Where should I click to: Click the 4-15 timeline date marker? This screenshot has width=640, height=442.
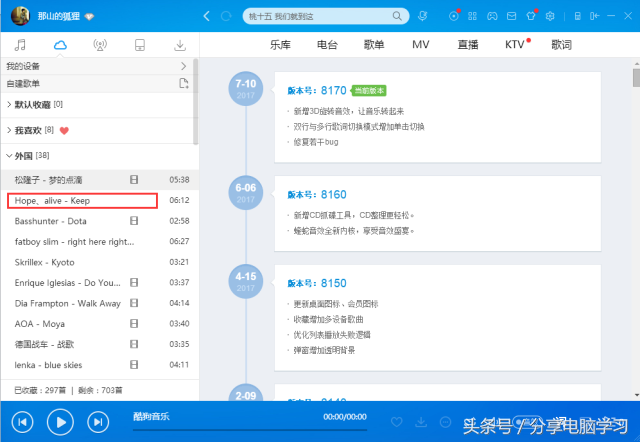coord(246,281)
